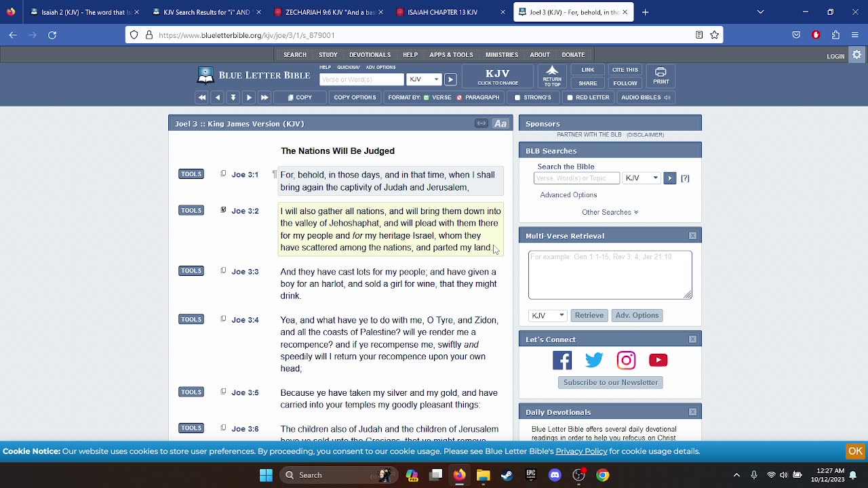Click RETURN TO TOP arrow icon
Viewport: 868px width, 488px height.
coord(552,77)
